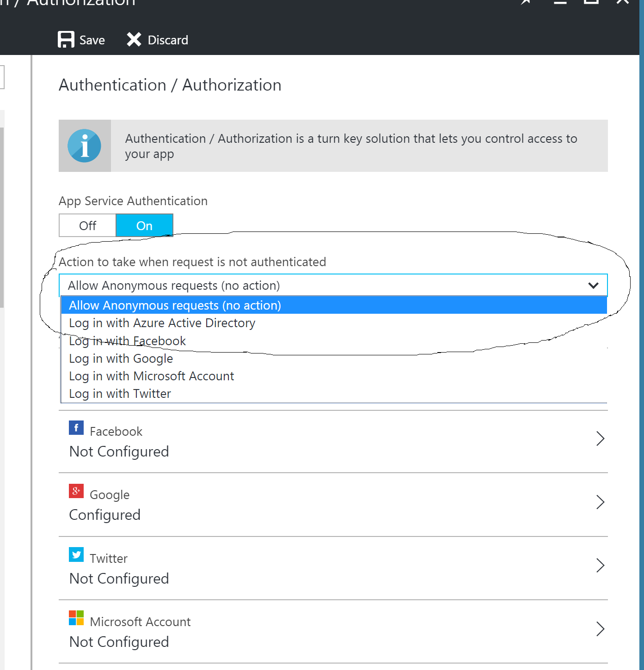Expand Microsoft Account settings chevron
This screenshot has width=644, height=670.
click(x=600, y=629)
